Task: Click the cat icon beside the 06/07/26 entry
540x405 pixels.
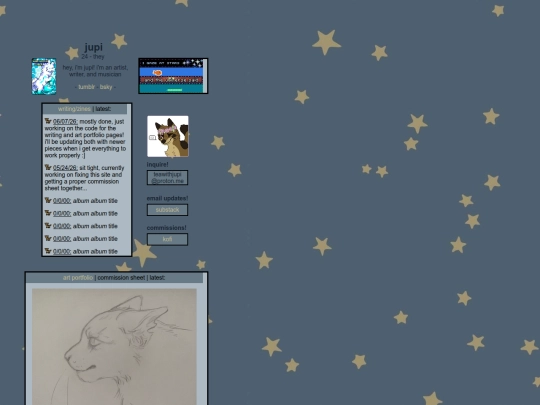Action: (48, 121)
